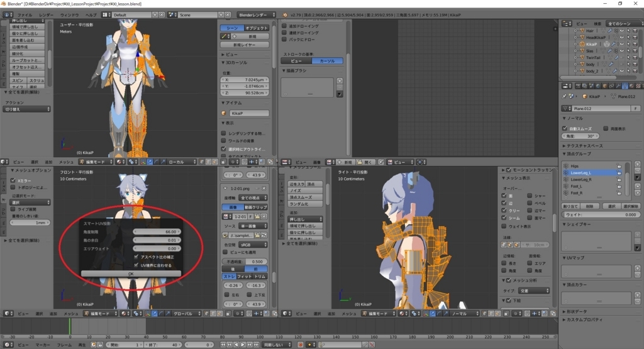This screenshot has height=349, width=644.
Task: Adjust the エリアウェイト slider showing 0.00
Action: coord(157,248)
